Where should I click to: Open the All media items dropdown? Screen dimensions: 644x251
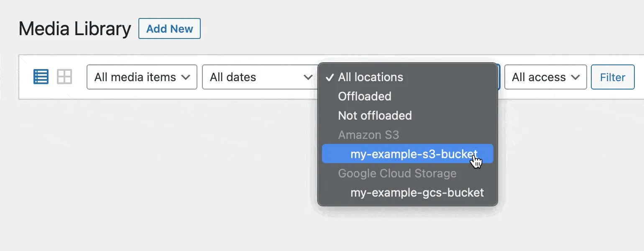point(142,77)
